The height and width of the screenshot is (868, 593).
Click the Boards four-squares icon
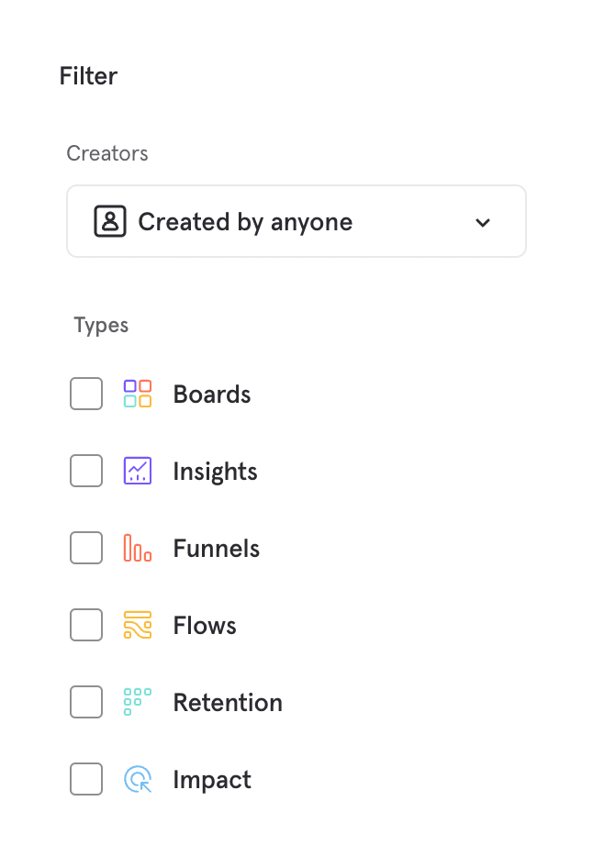[x=138, y=395]
